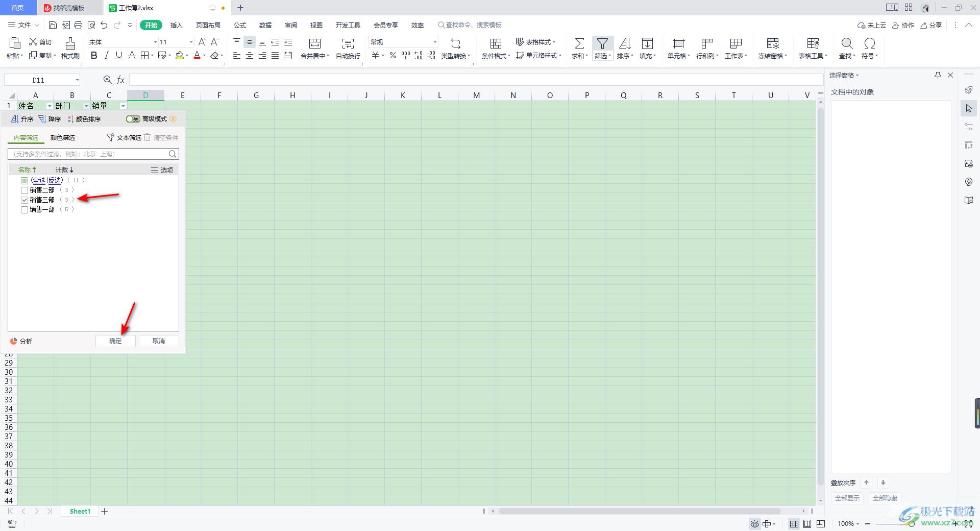Viewport: 980px width, 531px height.
Task: Toggle the 高级模式 switch
Action: [x=133, y=119]
